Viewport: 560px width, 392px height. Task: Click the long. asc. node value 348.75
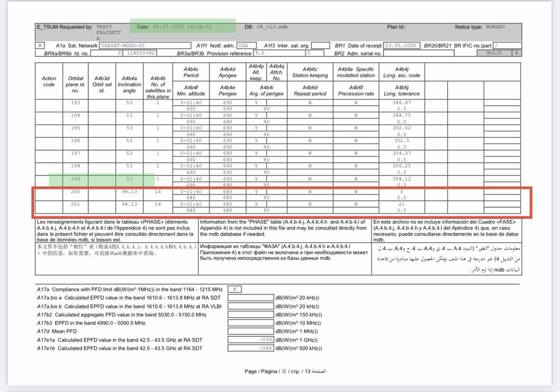pyautogui.click(x=402, y=115)
